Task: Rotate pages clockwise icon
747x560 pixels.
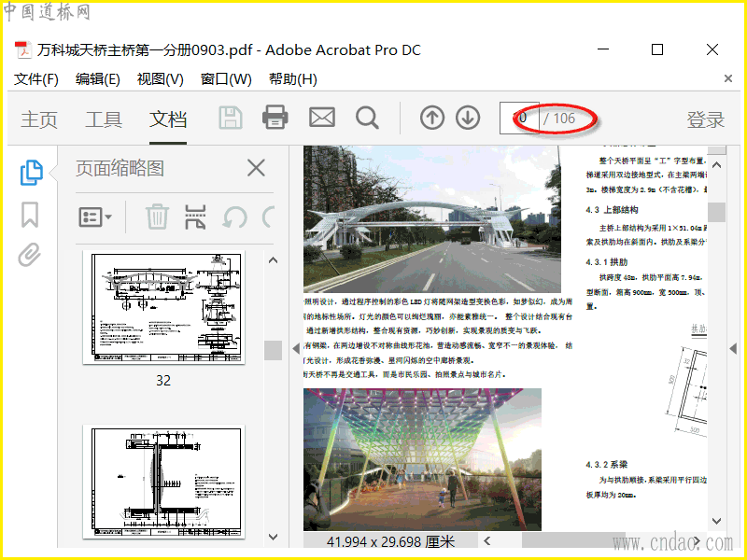Action: click(x=269, y=217)
